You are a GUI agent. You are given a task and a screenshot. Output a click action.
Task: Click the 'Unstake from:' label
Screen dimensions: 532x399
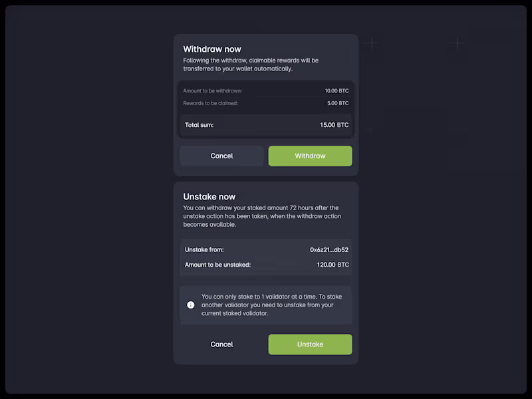coord(204,250)
